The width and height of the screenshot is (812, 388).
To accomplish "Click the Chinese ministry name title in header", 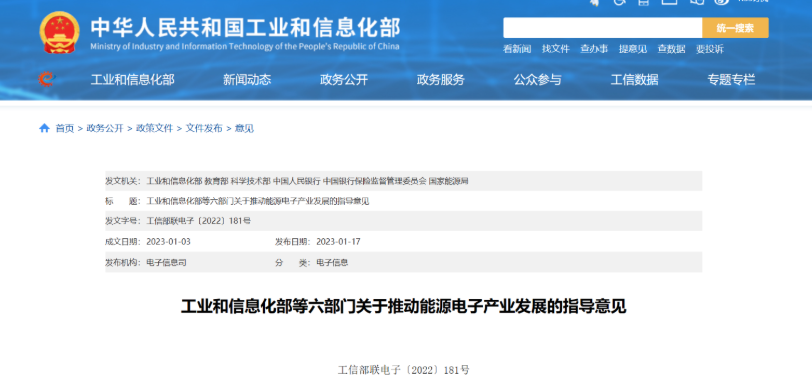I will [x=245, y=28].
